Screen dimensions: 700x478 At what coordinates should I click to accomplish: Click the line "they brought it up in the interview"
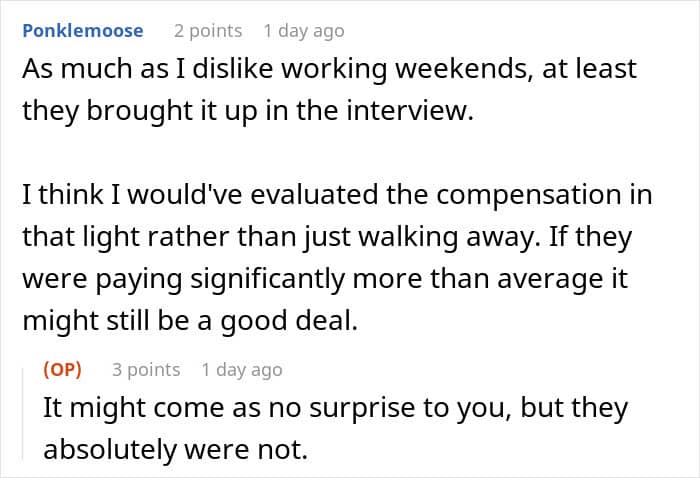coord(248,111)
